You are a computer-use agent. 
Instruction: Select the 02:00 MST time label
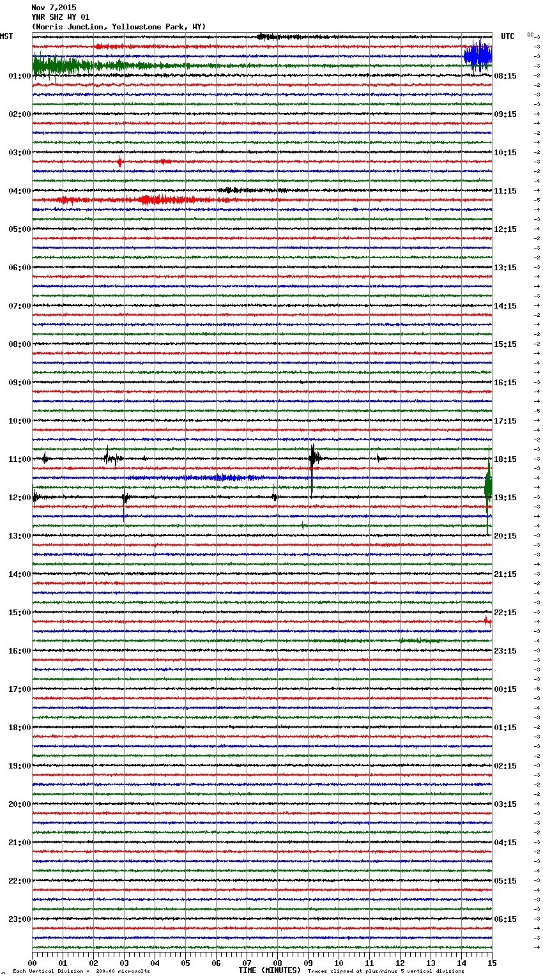[x=19, y=114]
